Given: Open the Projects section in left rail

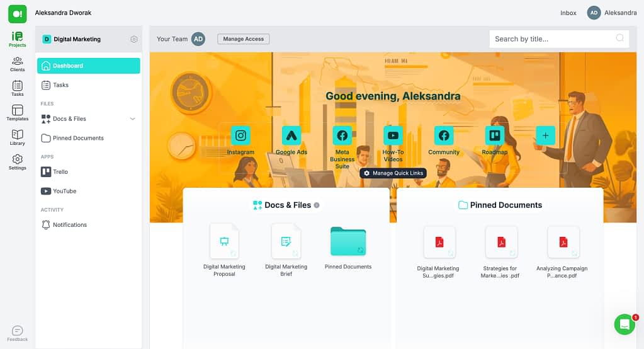Looking at the screenshot, I should click(17, 40).
